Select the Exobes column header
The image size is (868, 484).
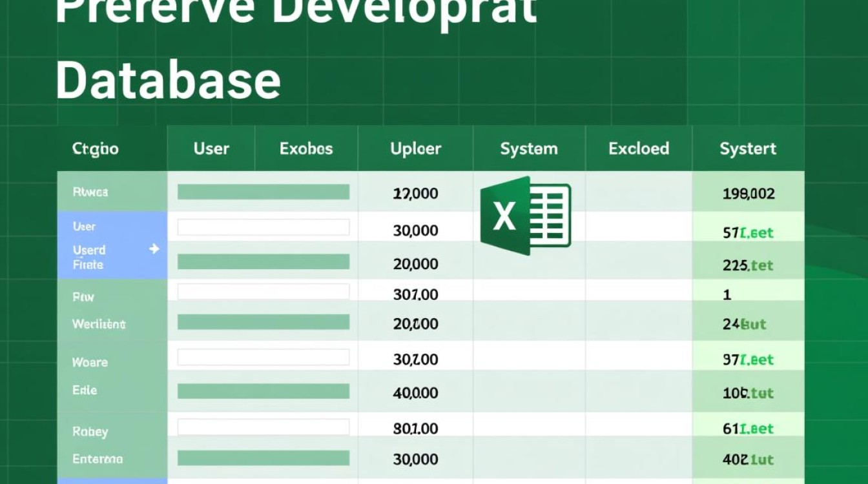(x=306, y=149)
